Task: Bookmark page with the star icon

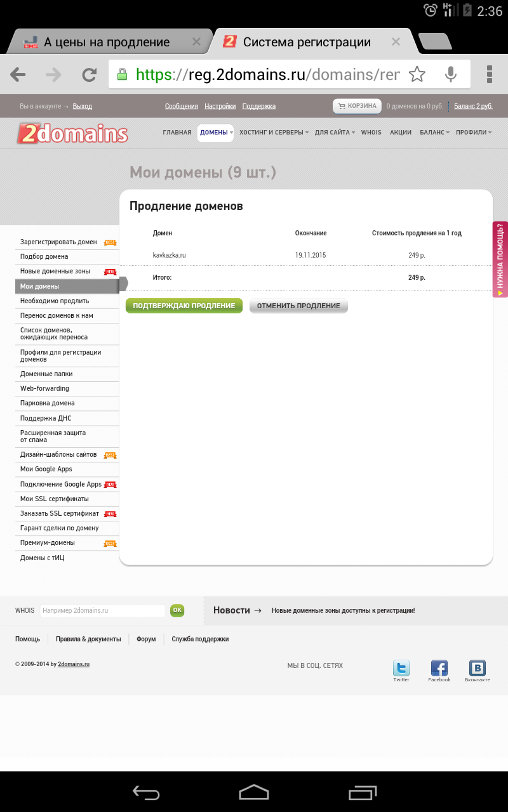Action: [x=417, y=75]
